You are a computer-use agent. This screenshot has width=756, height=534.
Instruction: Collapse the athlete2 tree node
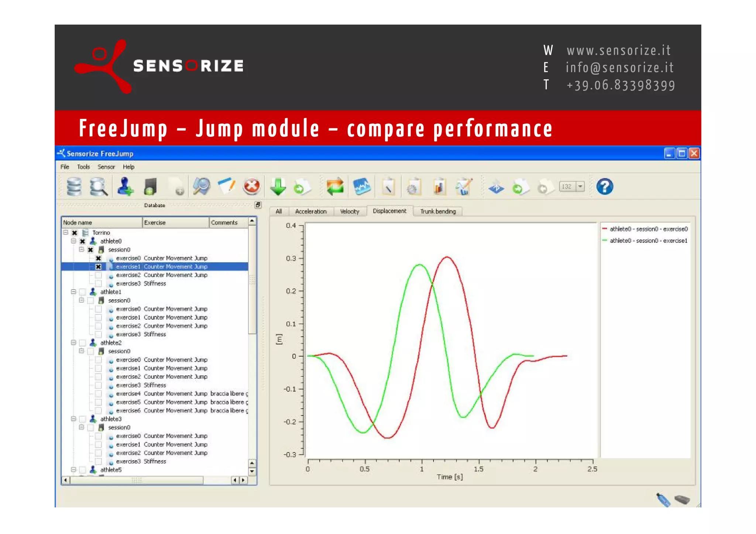point(73,342)
